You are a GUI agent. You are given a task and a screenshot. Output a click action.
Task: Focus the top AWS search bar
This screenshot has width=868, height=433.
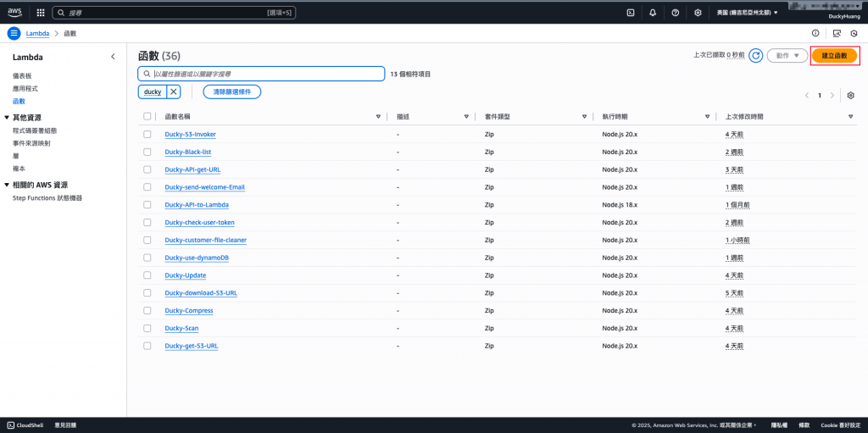[174, 12]
